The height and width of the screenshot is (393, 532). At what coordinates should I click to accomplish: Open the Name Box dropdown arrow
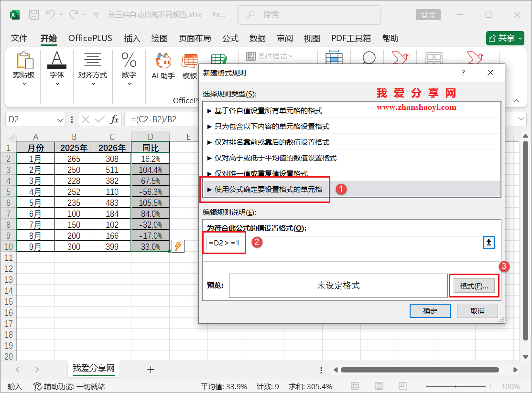coord(60,120)
